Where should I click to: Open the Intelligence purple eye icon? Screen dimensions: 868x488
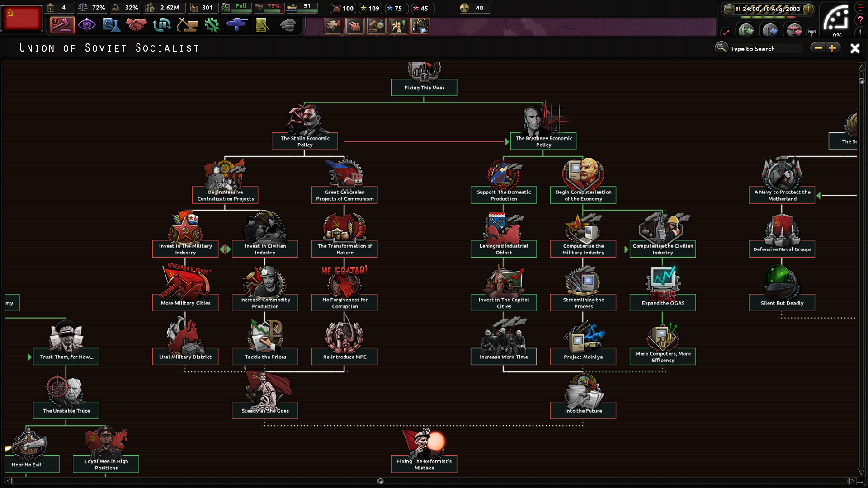(x=86, y=25)
